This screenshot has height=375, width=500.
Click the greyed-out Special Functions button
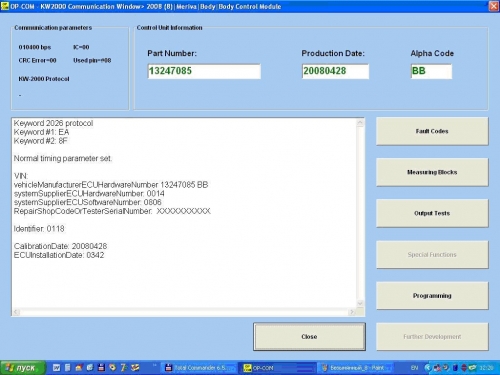coord(432,255)
